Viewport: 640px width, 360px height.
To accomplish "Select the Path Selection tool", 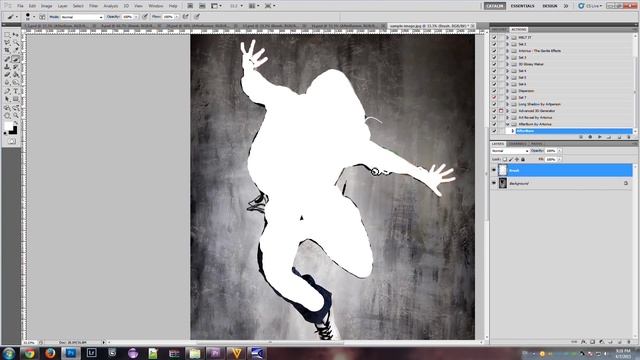I will coord(7,99).
